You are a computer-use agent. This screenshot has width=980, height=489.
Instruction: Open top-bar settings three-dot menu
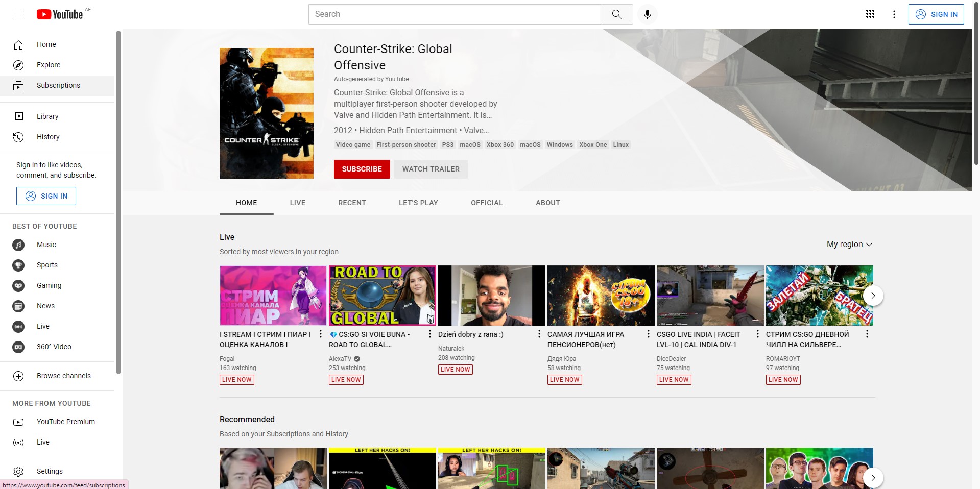coord(894,14)
